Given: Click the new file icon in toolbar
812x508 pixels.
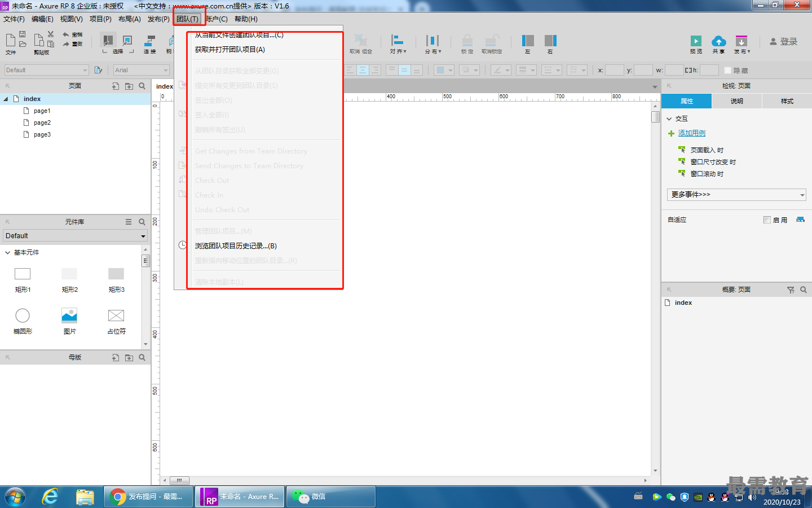Looking at the screenshot, I should pos(10,40).
